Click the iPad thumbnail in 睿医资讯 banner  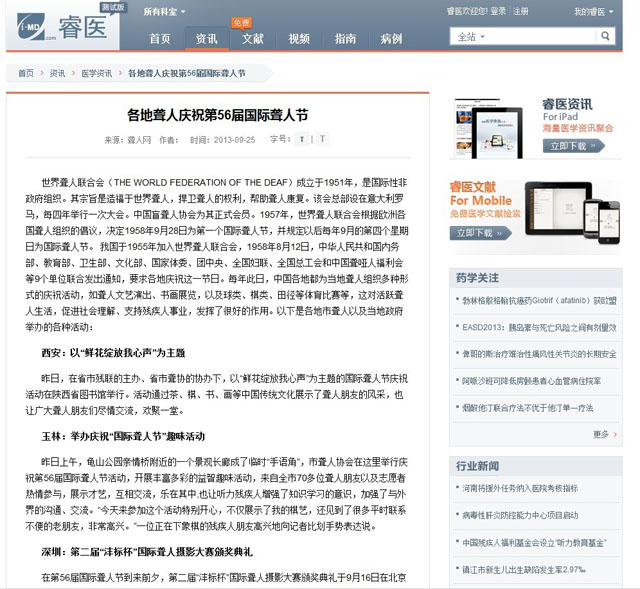click(489, 128)
